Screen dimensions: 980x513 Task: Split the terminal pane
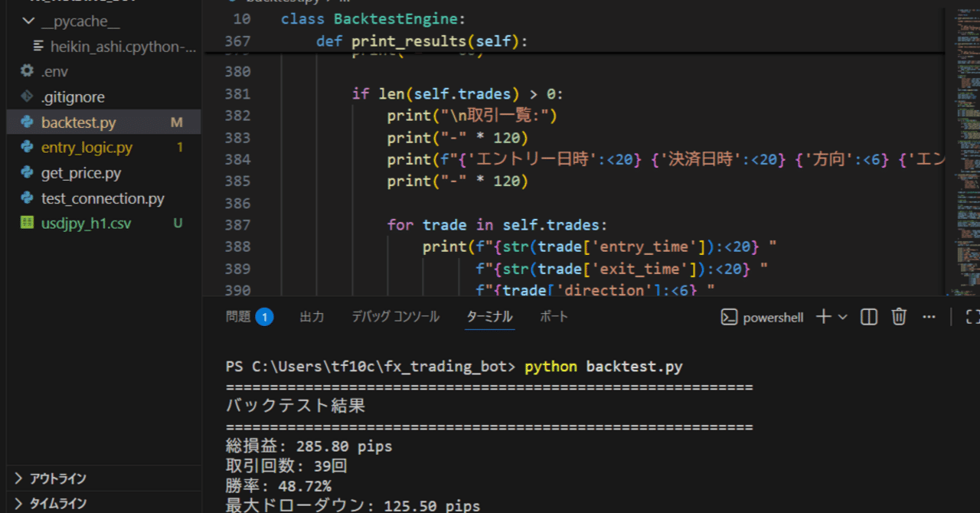tap(868, 316)
